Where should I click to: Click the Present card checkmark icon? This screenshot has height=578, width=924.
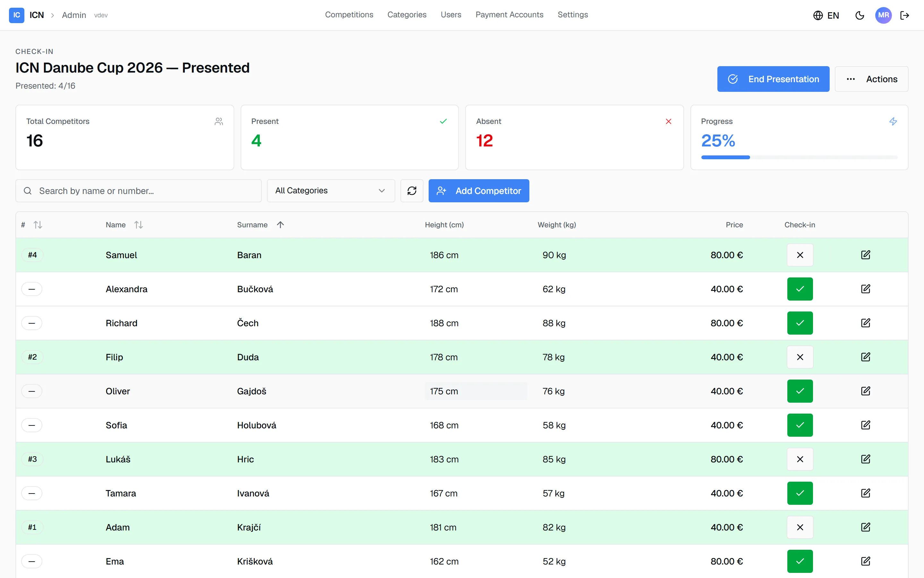[443, 122]
